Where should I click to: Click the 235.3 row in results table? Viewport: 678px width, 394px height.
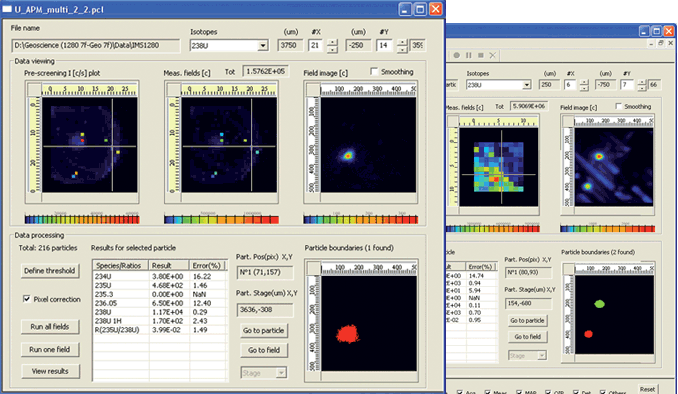point(160,294)
